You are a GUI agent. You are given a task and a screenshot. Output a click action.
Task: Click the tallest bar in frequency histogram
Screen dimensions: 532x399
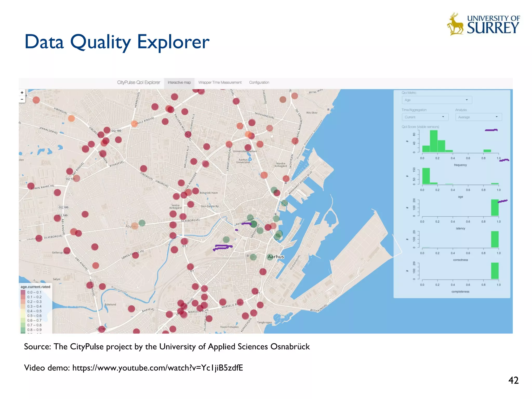point(434,141)
